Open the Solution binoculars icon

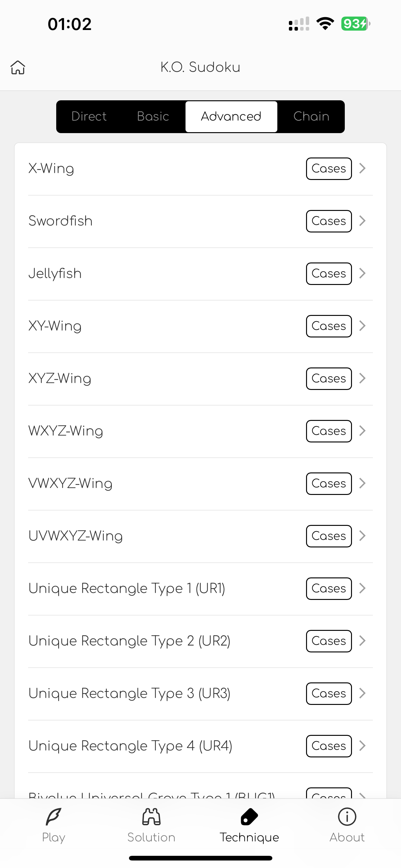(x=151, y=817)
